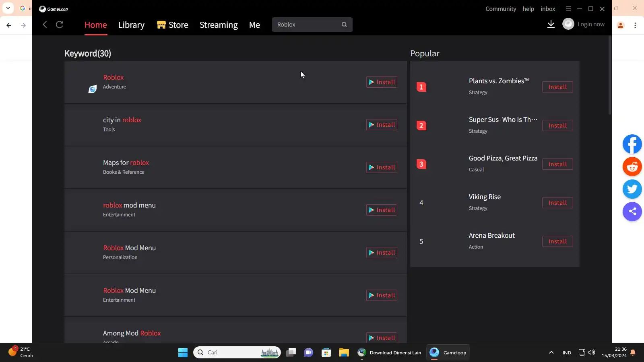The image size is (644, 362).
Task: Open the downloads manager icon
Action: [x=551, y=24]
